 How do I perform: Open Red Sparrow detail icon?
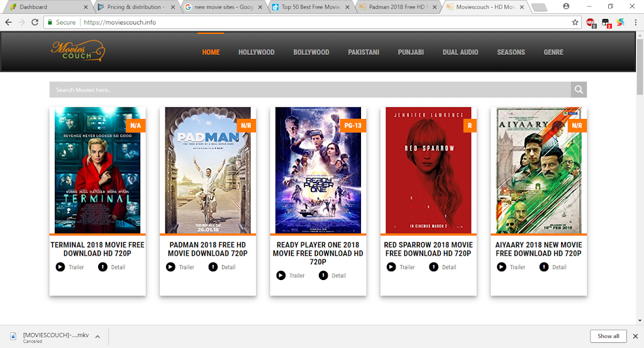click(434, 267)
